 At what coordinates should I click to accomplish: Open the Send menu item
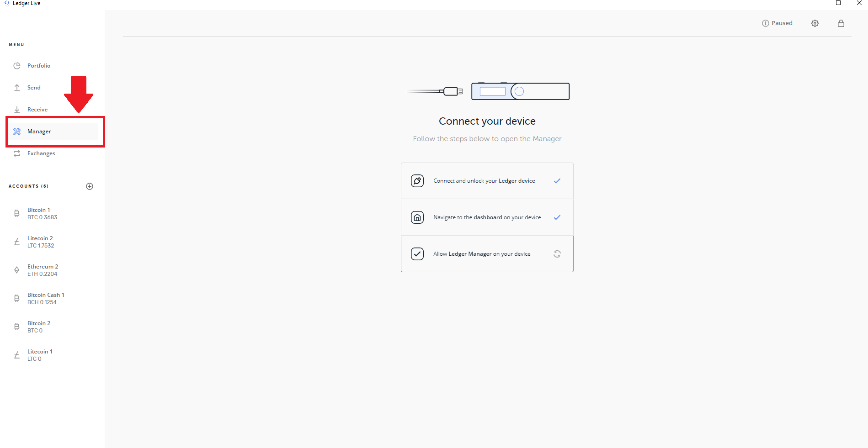(53, 88)
